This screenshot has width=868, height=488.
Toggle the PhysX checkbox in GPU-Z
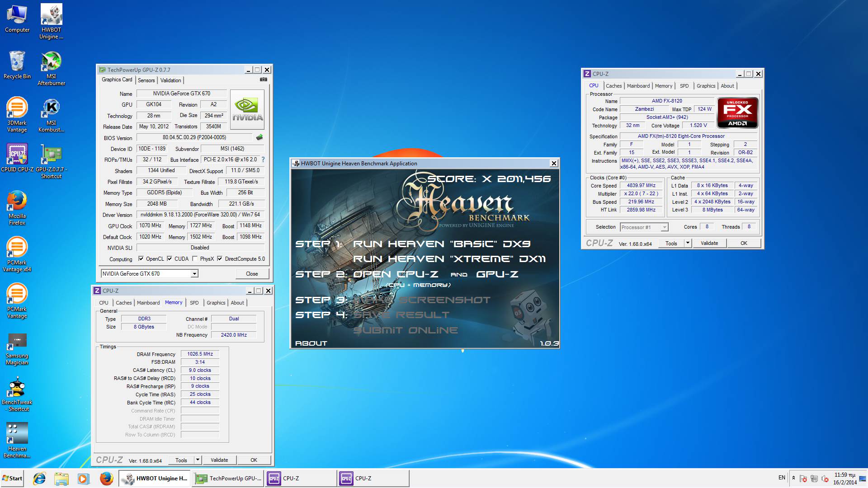195,259
